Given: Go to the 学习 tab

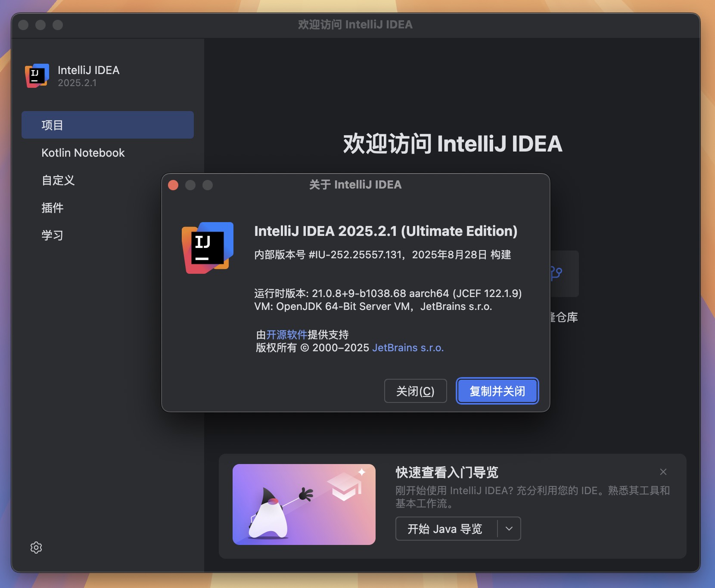Looking at the screenshot, I should (x=108, y=235).
